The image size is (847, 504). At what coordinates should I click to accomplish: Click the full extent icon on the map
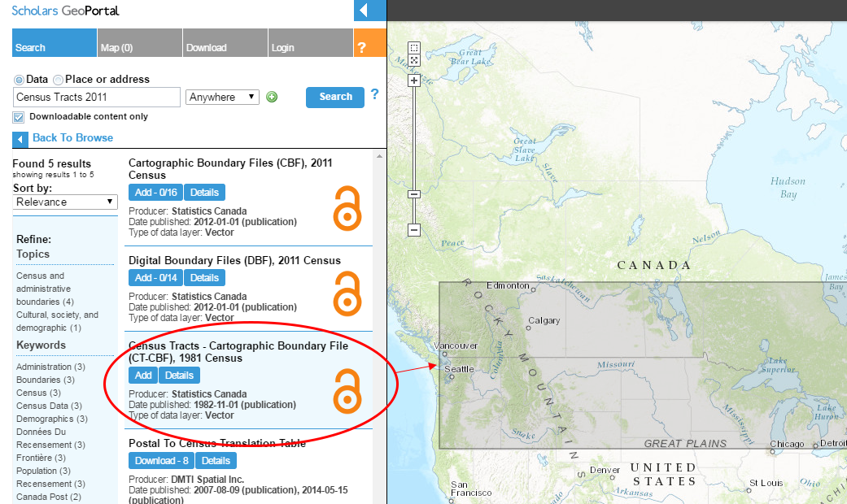[x=414, y=60]
